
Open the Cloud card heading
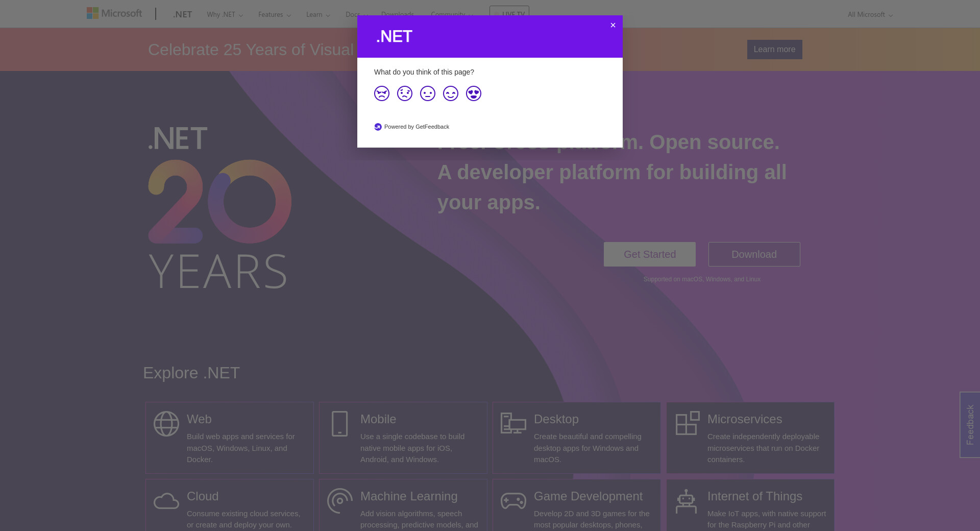tap(203, 496)
